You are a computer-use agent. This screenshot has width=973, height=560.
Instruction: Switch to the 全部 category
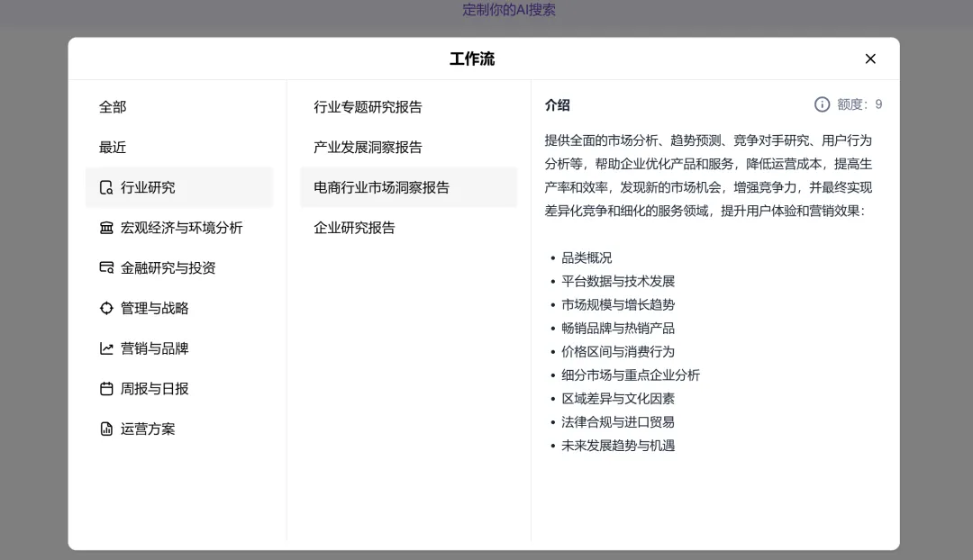coord(112,106)
